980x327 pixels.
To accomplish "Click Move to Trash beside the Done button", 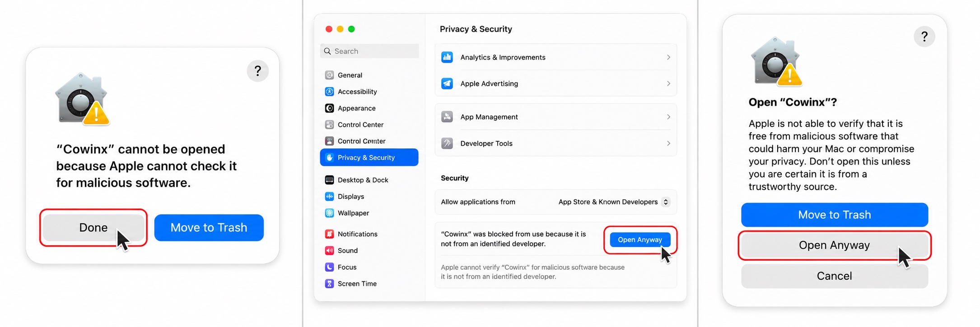I will point(209,227).
